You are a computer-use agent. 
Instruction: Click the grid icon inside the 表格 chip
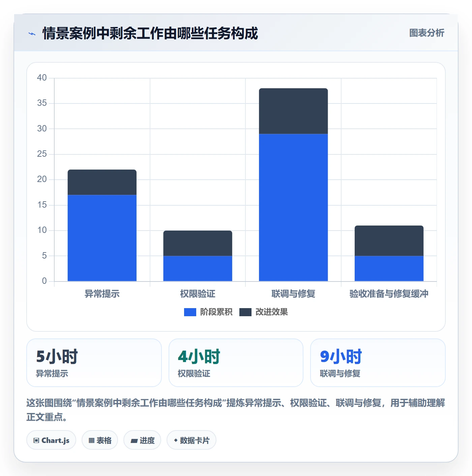tap(91, 441)
